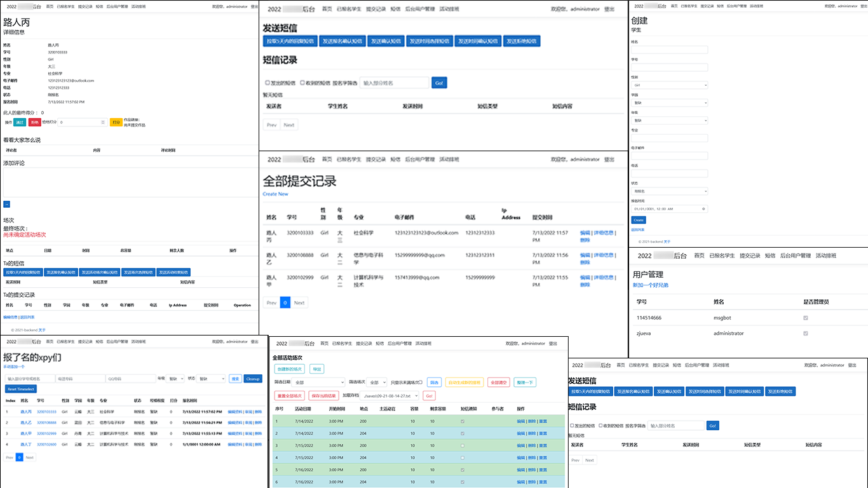This screenshot has width=868, height=488.
Task: Click 新加一个好兄弟 link in 用户管理
Action: [651, 285]
